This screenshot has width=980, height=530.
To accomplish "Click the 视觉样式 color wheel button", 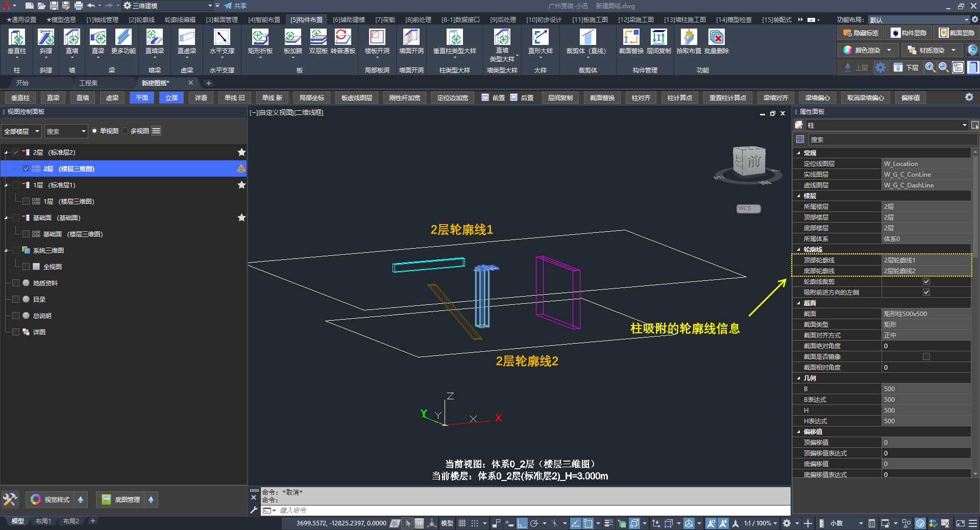I will tap(36, 499).
